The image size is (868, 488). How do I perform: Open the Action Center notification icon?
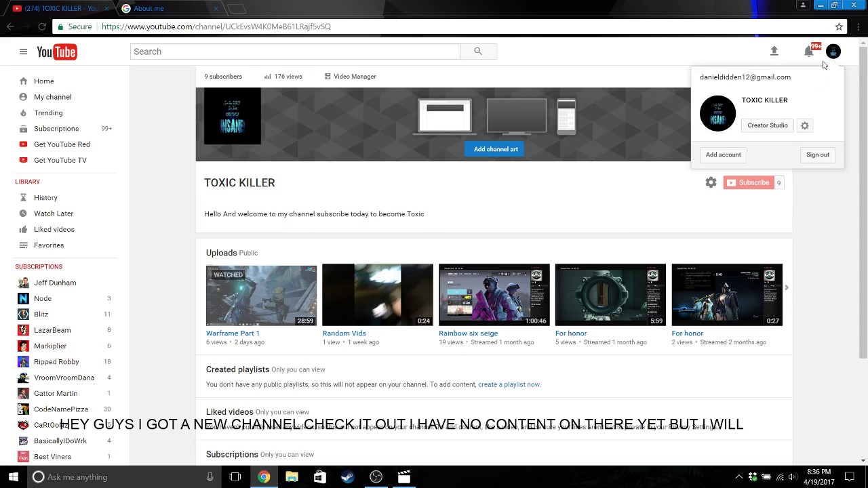pos(849,477)
